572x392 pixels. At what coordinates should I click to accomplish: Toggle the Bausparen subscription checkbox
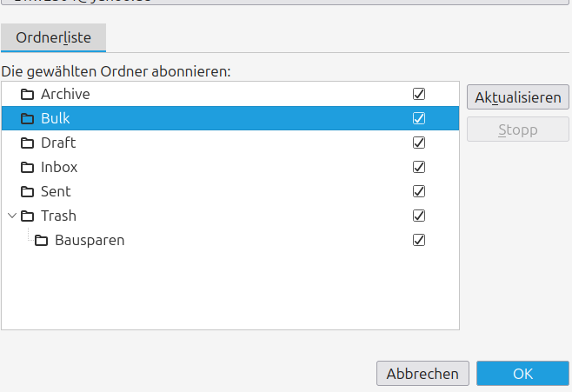(x=419, y=240)
